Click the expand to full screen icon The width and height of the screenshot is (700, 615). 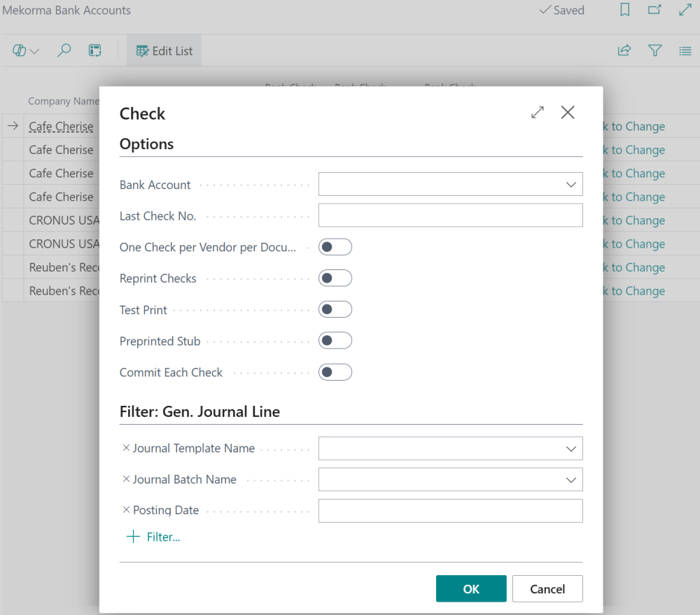click(x=684, y=10)
